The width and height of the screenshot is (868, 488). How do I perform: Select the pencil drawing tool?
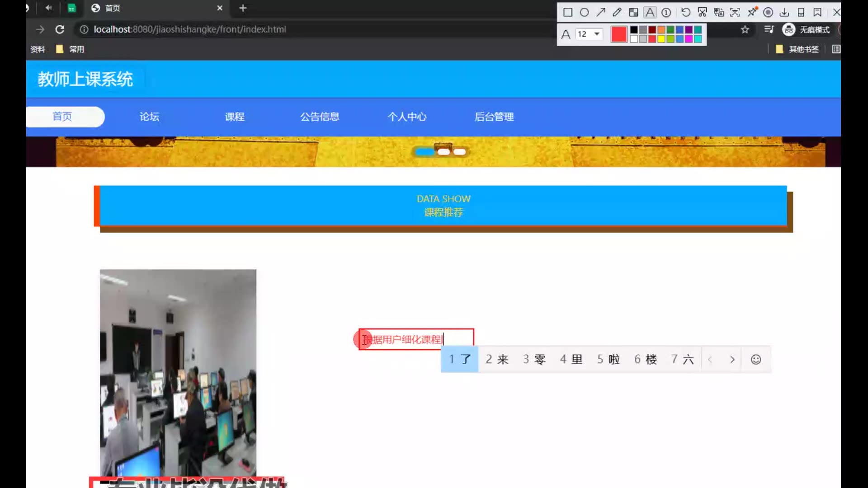617,12
